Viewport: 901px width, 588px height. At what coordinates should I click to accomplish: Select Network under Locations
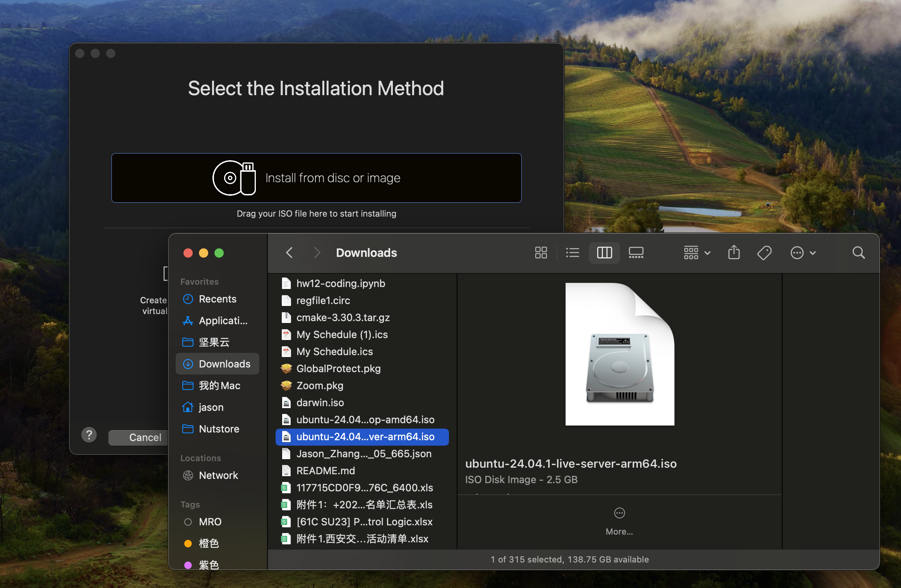[218, 475]
